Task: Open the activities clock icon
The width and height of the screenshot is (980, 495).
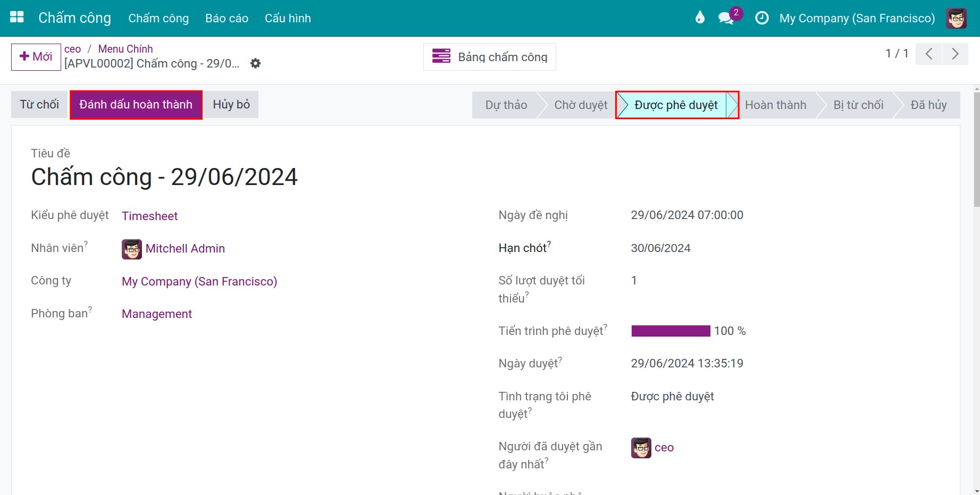Action: (761, 18)
